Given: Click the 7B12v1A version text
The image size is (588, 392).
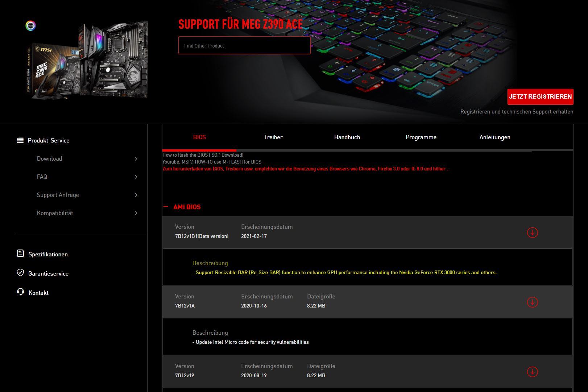Looking at the screenshot, I should coord(185,306).
